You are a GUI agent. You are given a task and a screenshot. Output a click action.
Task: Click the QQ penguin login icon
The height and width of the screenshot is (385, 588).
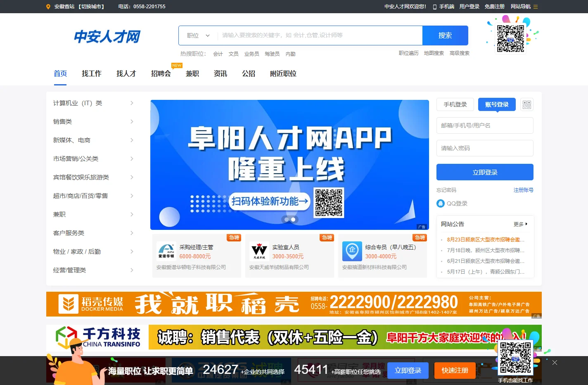441,203
